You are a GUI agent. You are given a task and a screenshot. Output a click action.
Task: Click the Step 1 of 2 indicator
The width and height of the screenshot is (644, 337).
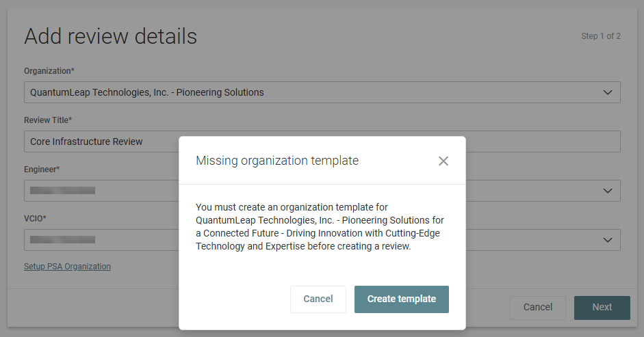coord(600,36)
